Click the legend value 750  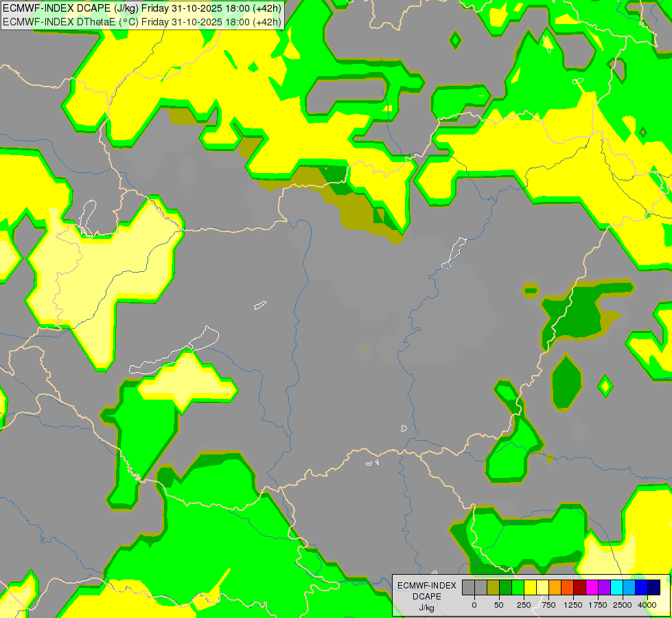(548, 605)
